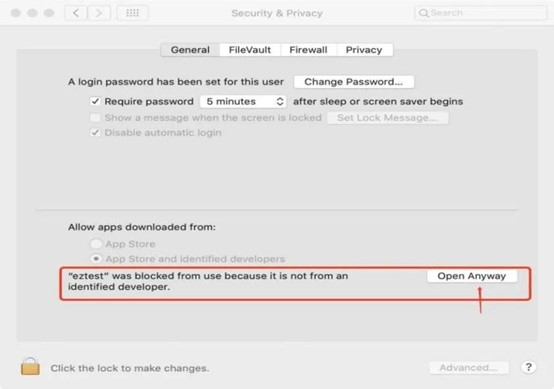Go forward with the right chevron arrow
This screenshot has height=389, width=554.
[x=99, y=13]
